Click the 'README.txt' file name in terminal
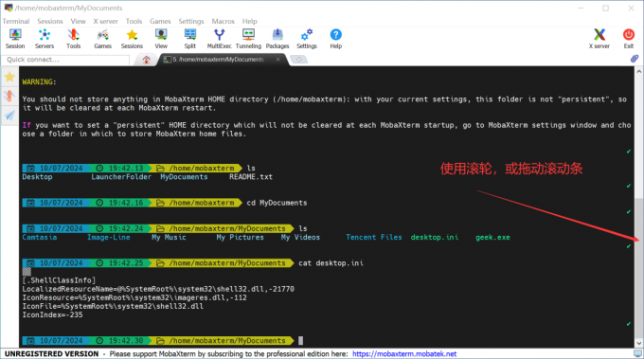The width and height of the screenshot is (644, 359). click(251, 177)
